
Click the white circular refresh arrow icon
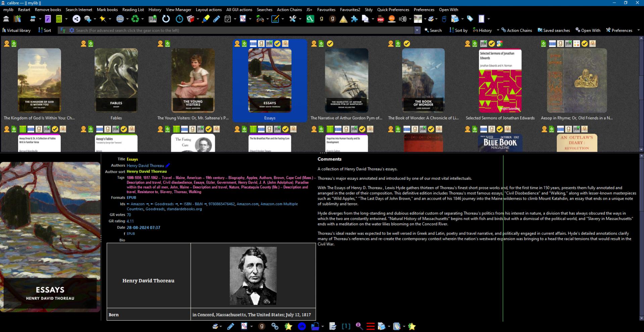coord(166,19)
